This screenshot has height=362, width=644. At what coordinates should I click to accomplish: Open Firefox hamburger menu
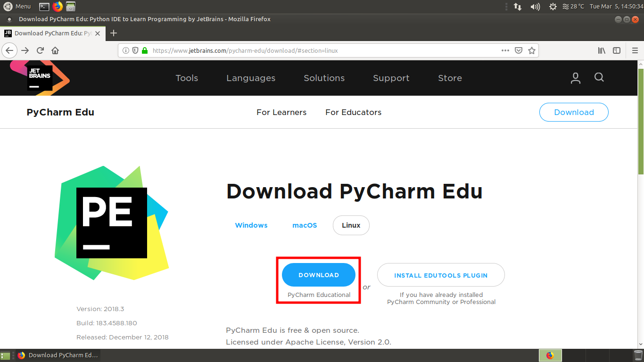click(x=635, y=50)
